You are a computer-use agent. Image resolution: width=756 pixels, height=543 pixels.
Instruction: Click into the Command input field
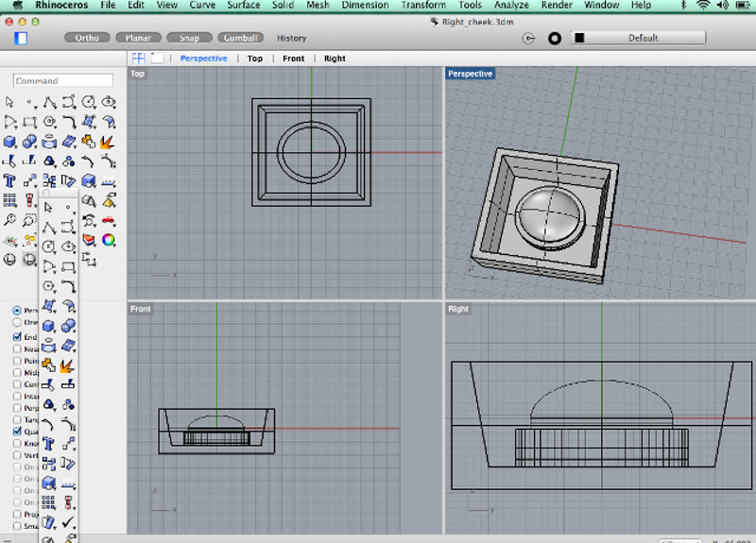click(62, 80)
